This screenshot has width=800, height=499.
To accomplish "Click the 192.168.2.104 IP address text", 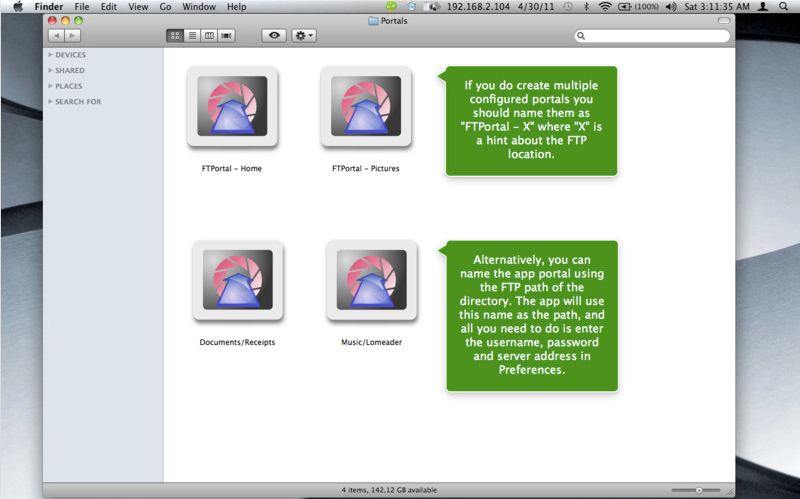I will (478, 7).
